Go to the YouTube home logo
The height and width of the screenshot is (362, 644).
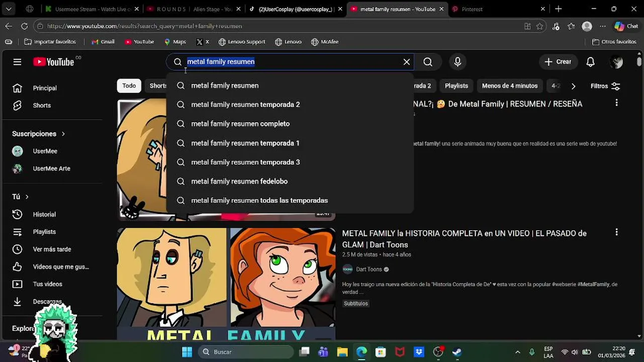[x=53, y=62]
